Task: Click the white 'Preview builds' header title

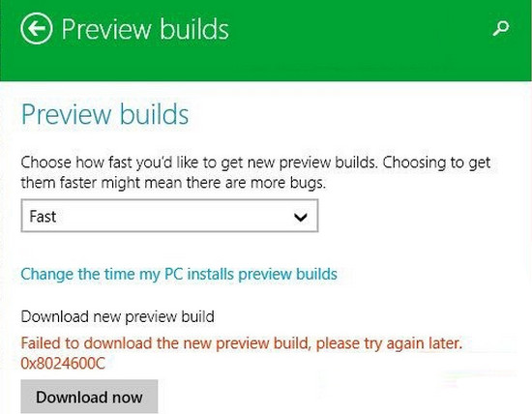Action: 145,29
